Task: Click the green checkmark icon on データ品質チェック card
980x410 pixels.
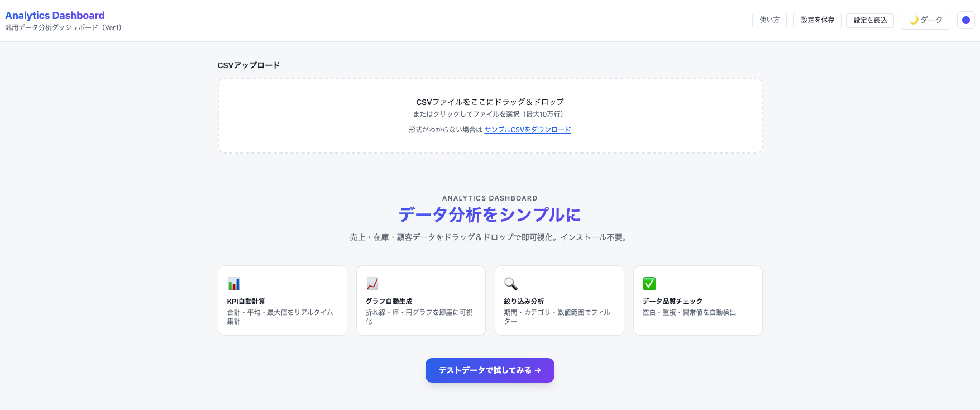Action: [x=649, y=284]
